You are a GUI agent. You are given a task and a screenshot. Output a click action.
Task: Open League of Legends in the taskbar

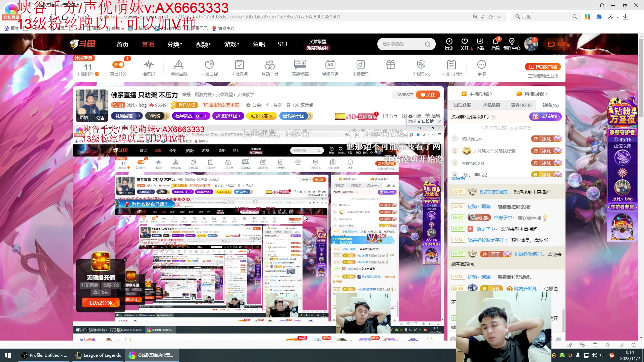(x=98, y=355)
